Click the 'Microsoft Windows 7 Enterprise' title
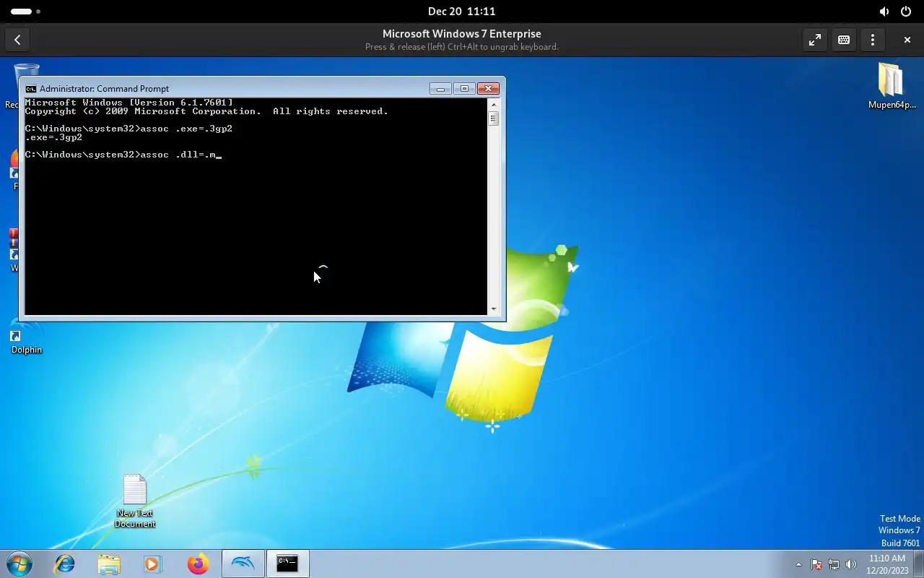Viewport: 924px width, 578px height. (462, 34)
